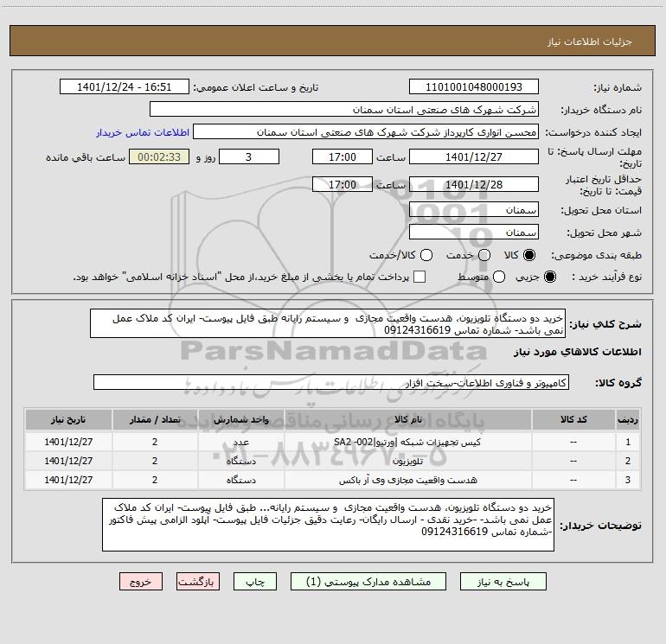Click the کامپیوتر و فناوری اطلاعات-سخت افزار group field

tap(331, 382)
